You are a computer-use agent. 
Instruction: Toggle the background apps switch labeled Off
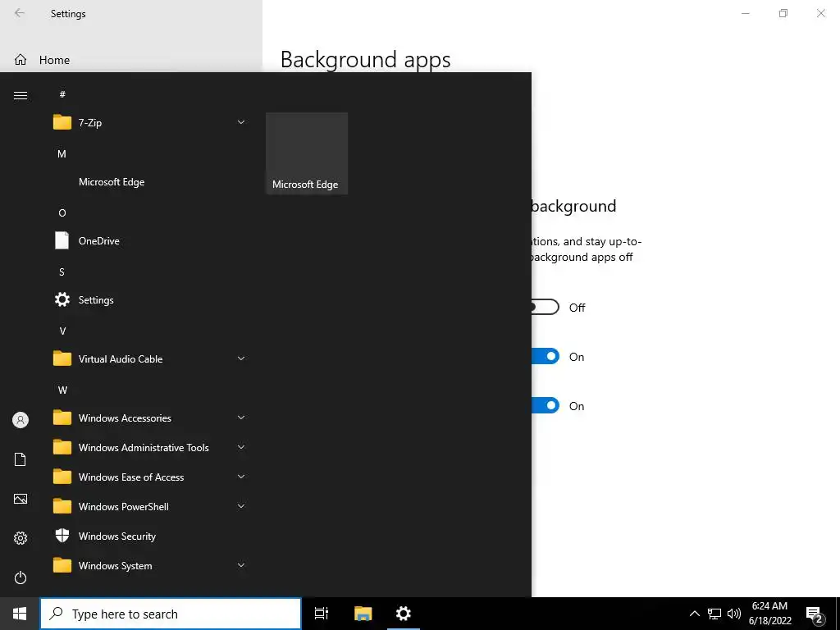(x=546, y=308)
